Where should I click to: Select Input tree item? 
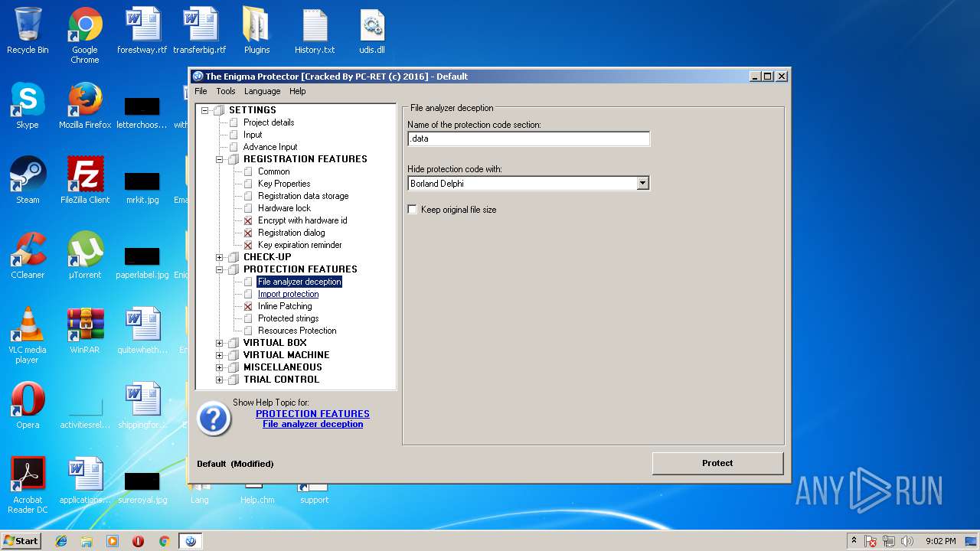tap(253, 135)
